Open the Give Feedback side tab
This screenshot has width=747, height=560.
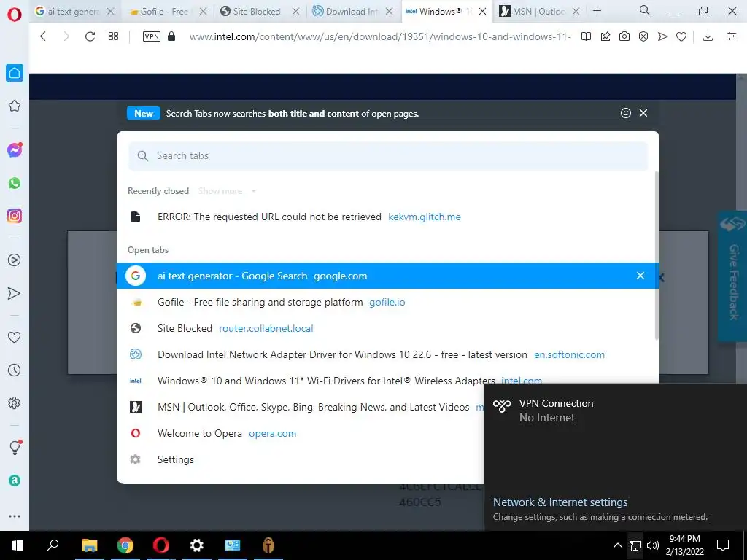[733, 276]
